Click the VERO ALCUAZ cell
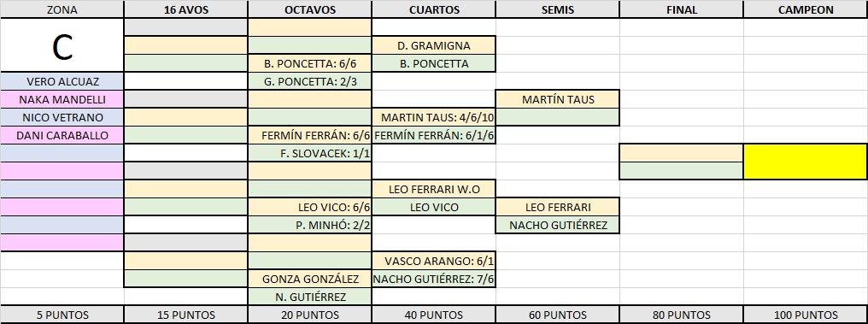 (62, 81)
